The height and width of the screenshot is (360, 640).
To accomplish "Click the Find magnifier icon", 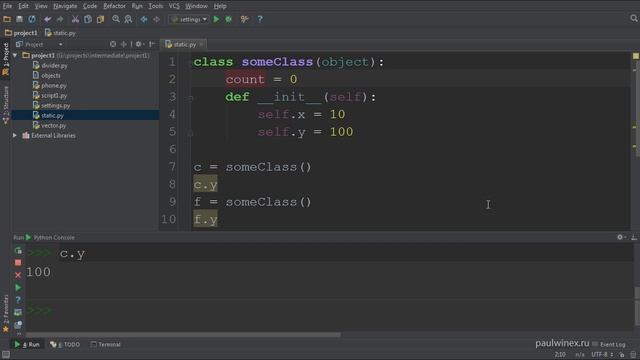I will click(116, 19).
